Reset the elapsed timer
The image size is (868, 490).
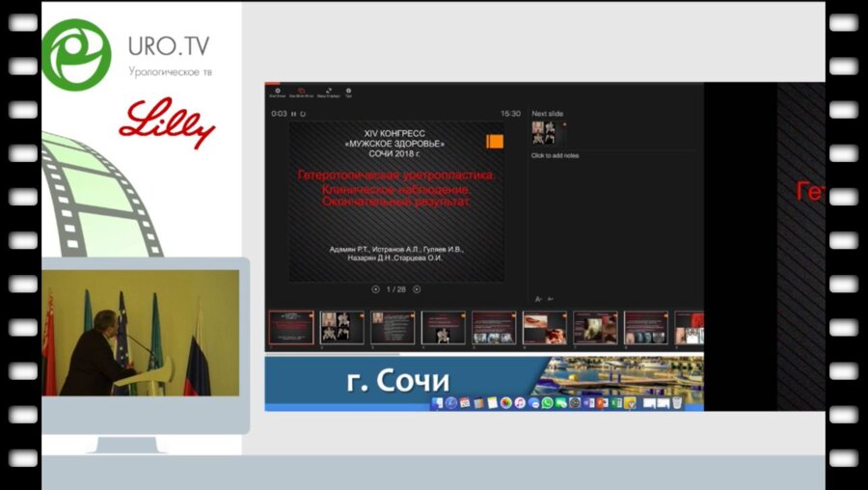click(303, 114)
